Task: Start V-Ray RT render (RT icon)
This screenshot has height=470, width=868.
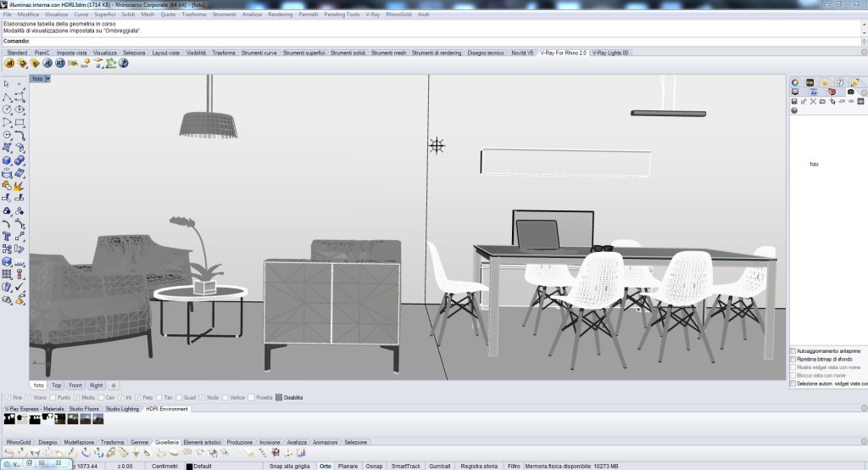Action: click(60, 63)
